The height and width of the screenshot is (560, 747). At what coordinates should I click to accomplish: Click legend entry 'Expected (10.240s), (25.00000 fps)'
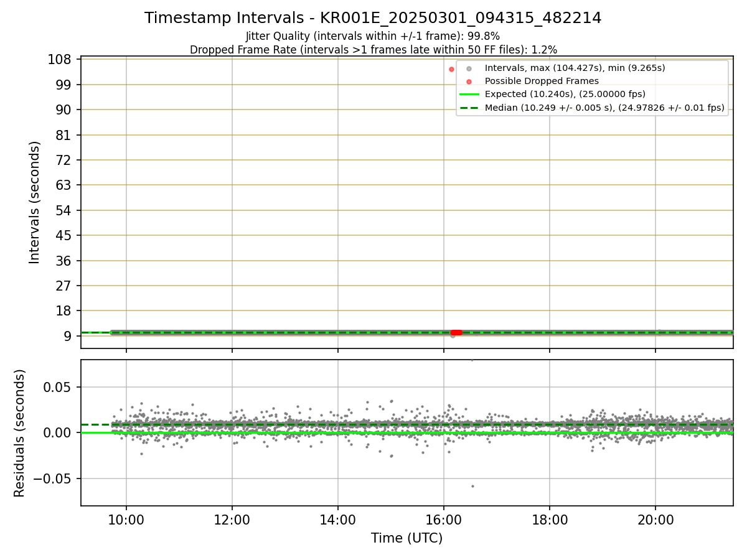click(x=565, y=95)
